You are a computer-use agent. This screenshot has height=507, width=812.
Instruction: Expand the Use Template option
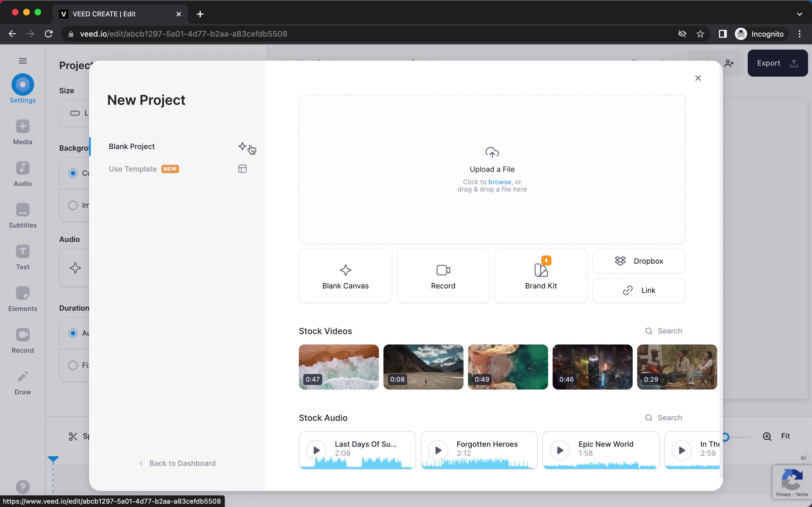click(x=133, y=169)
